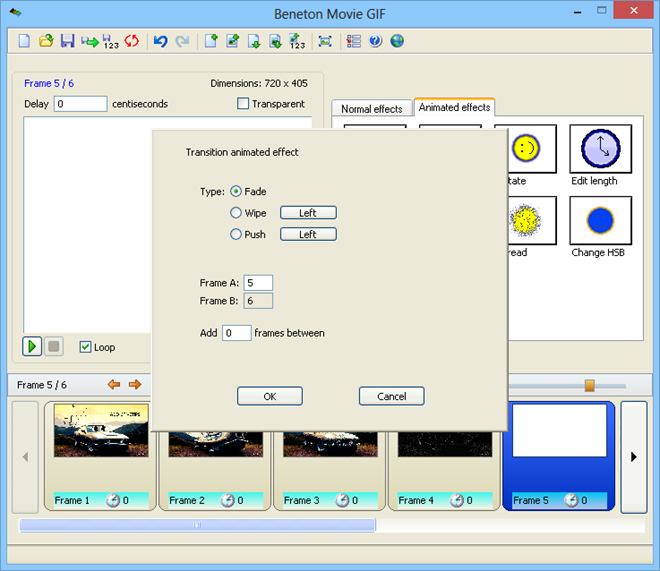Click the grayed redo arrow

click(x=182, y=41)
